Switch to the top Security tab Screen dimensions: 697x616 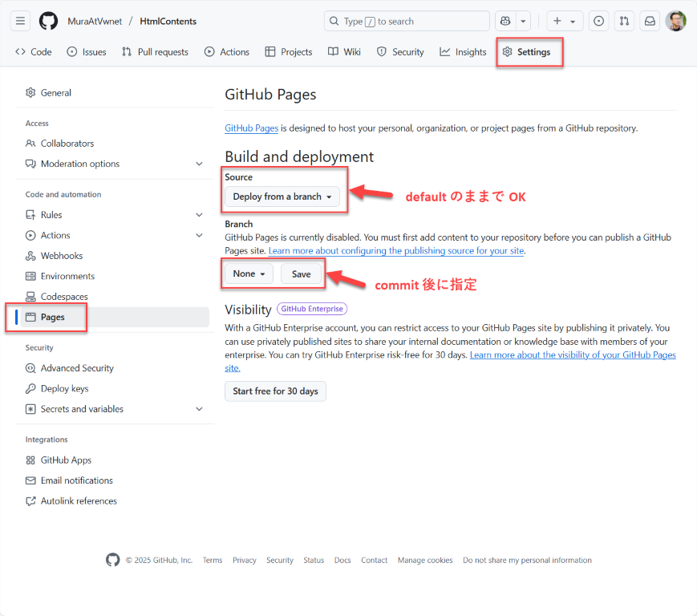(x=400, y=52)
